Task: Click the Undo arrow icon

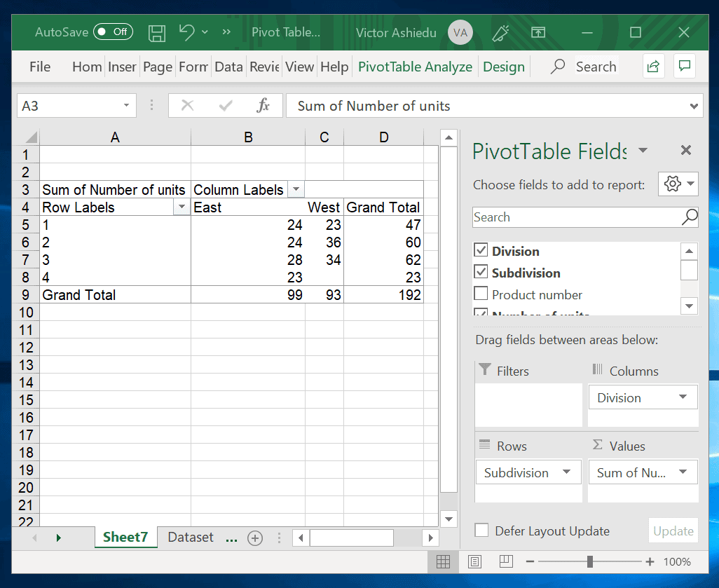Action: (x=186, y=32)
